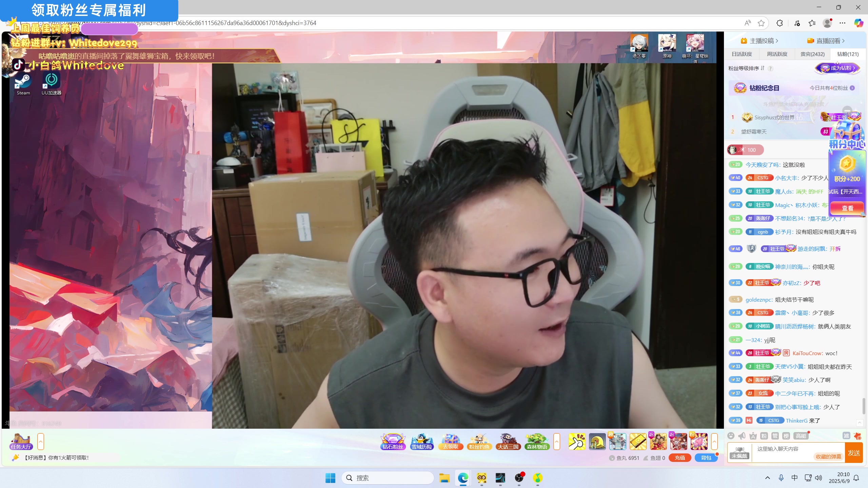Expand the activity list arrow beside 任务大厅
868x488 pixels.
(41, 442)
